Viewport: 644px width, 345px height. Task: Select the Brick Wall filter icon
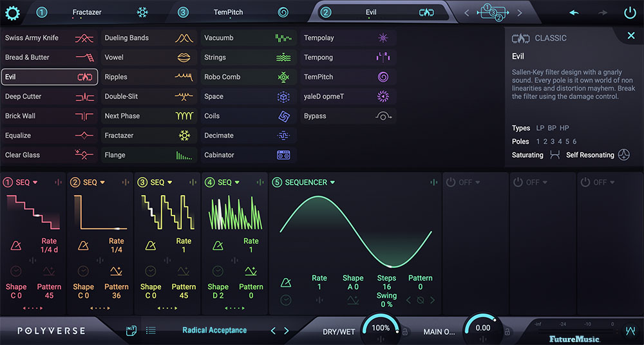click(84, 117)
